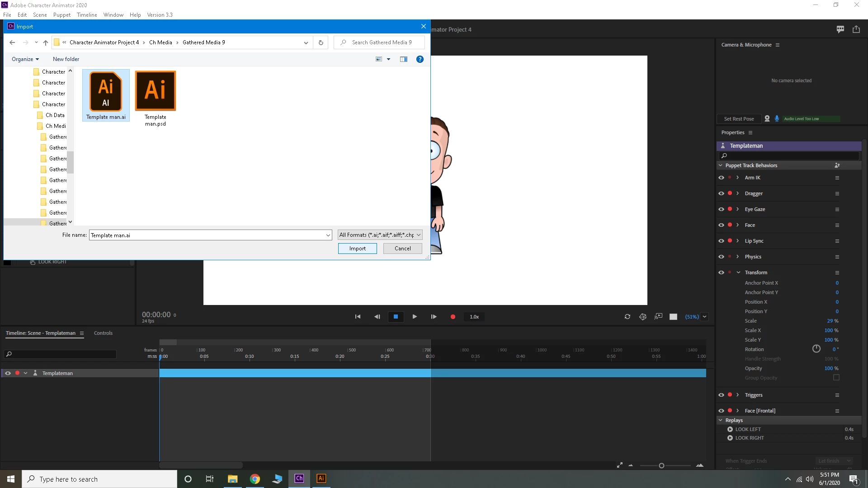Click the Set Rest Pose button
Screen dimensions: 868x488
point(739,119)
